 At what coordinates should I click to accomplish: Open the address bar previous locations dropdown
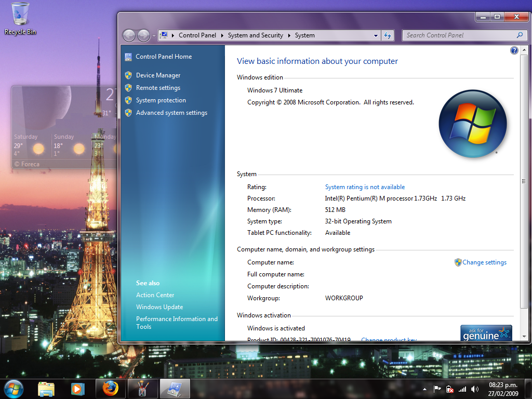click(x=376, y=35)
